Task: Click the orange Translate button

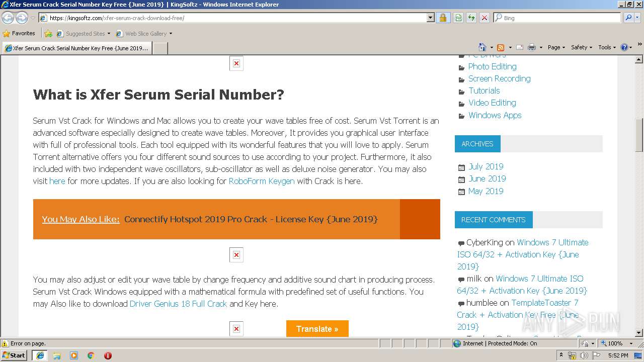Action: 317,329
